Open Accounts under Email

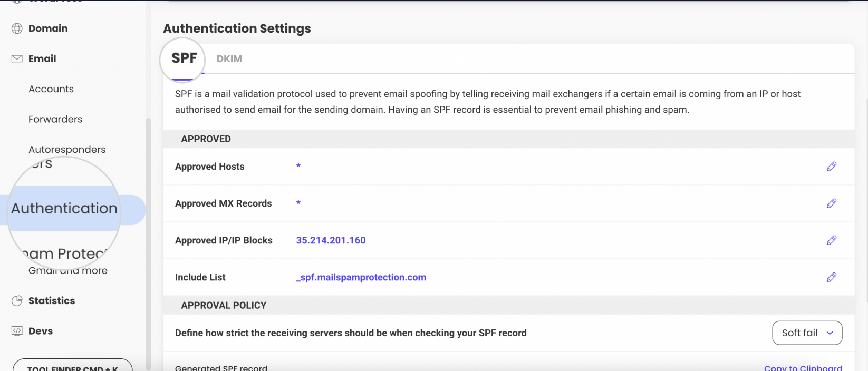51,89
